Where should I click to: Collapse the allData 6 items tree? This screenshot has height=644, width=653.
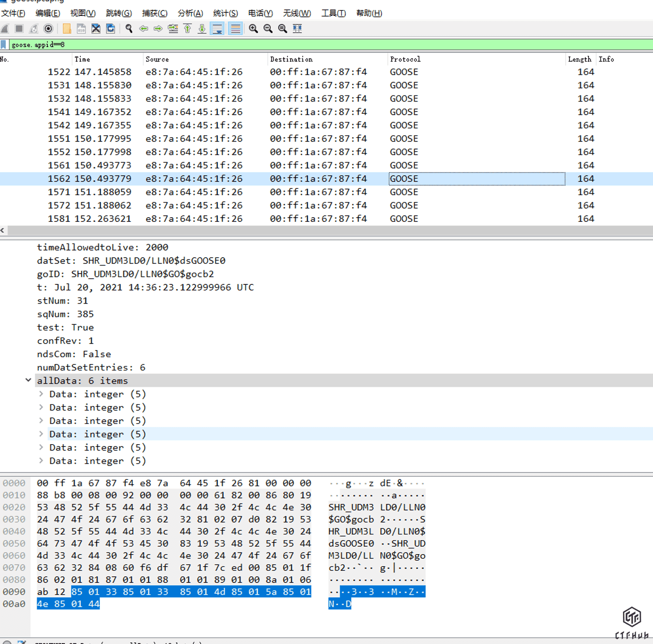point(28,380)
